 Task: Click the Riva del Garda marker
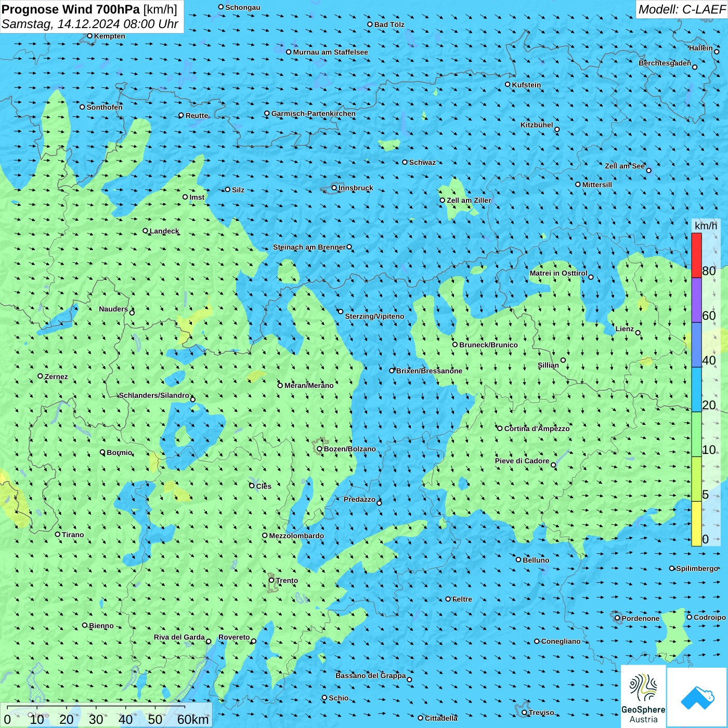point(209,641)
